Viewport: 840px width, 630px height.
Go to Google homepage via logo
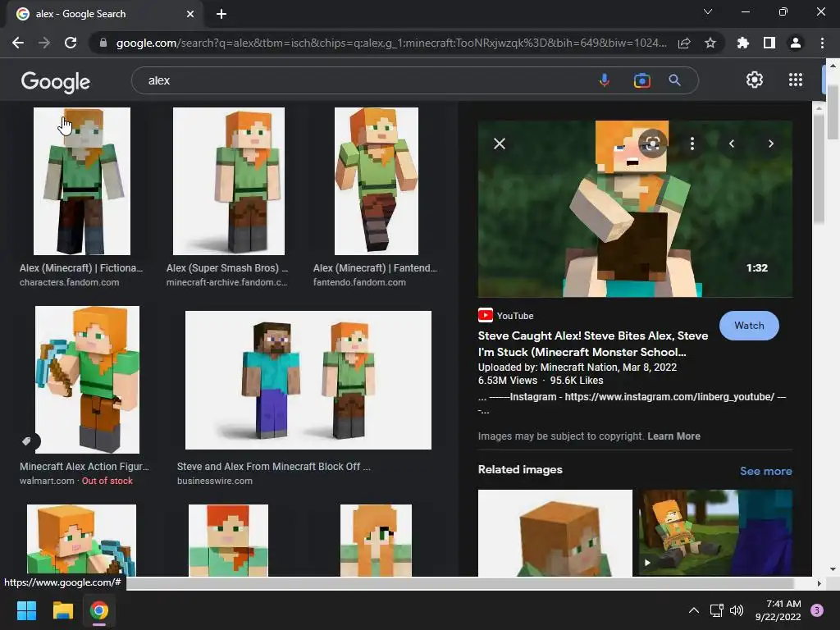coord(56,81)
